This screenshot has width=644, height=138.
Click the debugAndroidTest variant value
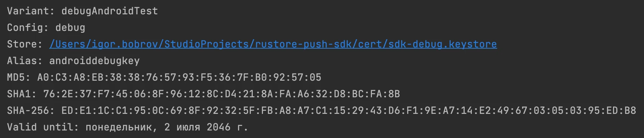click(x=110, y=11)
